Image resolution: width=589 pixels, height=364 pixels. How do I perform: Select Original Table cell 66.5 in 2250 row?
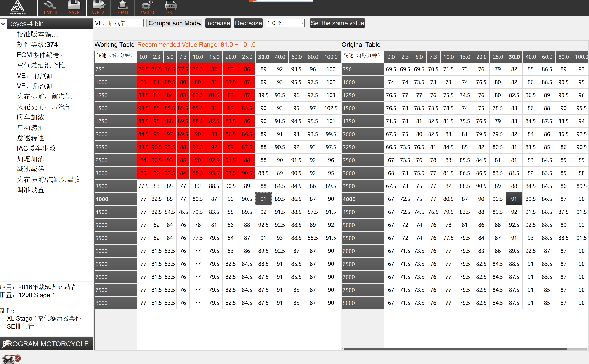[x=391, y=147]
